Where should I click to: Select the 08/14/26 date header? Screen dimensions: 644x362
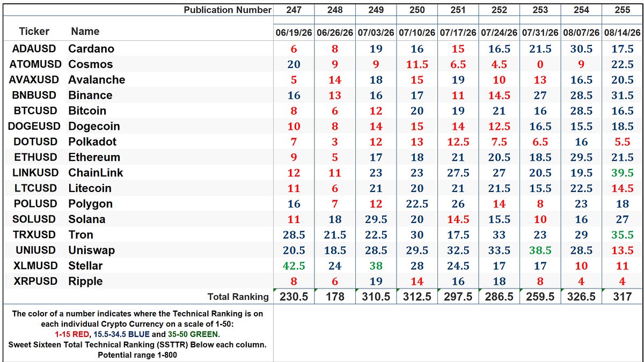tap(623, 33)
